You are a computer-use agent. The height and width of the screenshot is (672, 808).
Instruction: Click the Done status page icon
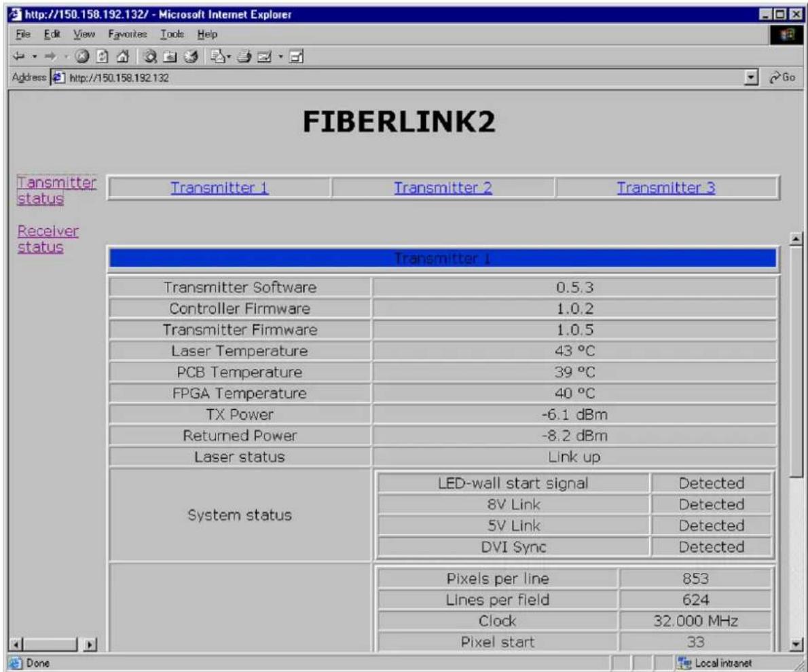pos(16,662)
